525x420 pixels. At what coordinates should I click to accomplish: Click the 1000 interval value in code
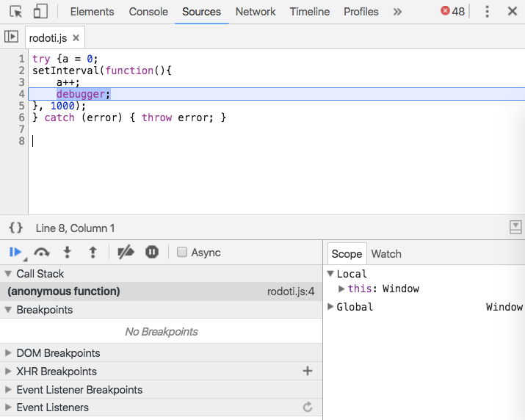click(62, 106)
